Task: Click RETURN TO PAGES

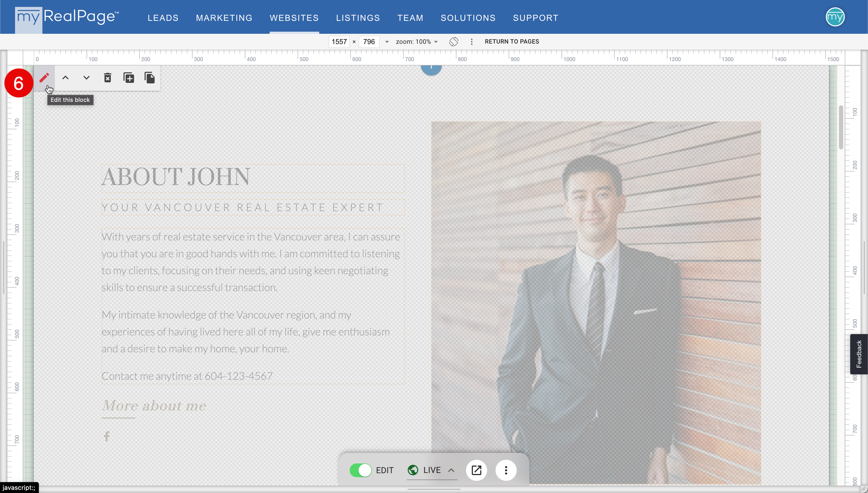Action: click(512, 42)
